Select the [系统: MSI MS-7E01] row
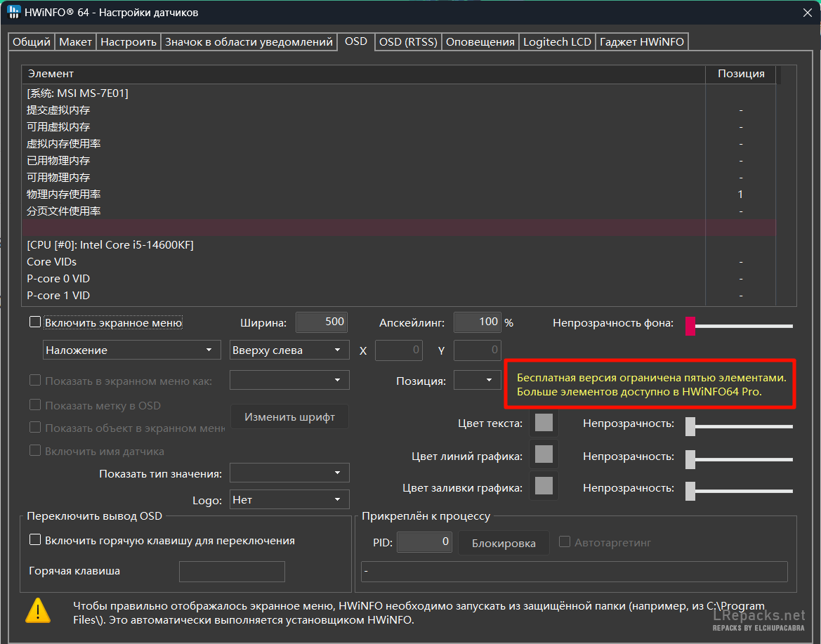 click(398, 93)
